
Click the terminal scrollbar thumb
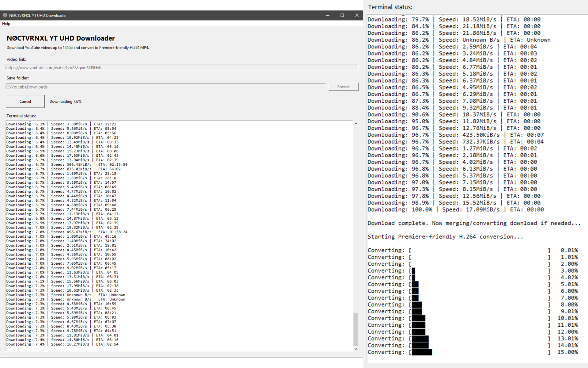coord(356,329)
